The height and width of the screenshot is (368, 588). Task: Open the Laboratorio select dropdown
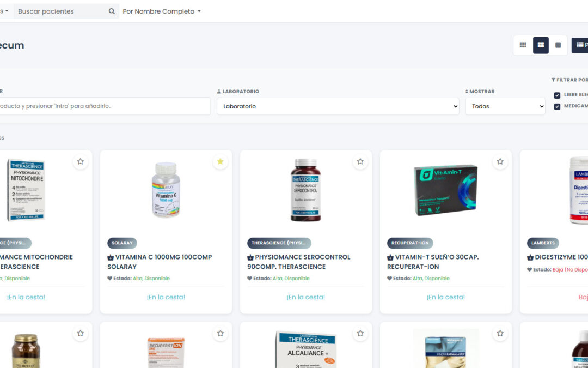point(338,106)
